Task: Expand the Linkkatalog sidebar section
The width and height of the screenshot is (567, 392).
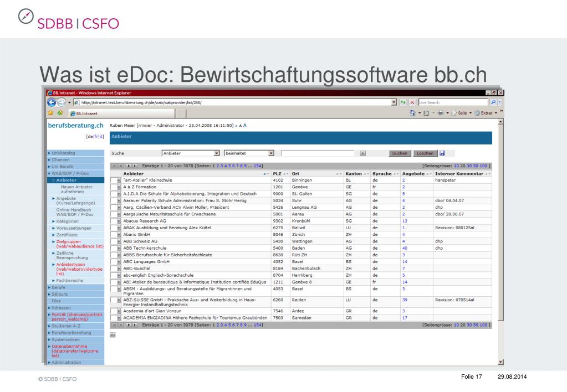Action: point(75,153)
